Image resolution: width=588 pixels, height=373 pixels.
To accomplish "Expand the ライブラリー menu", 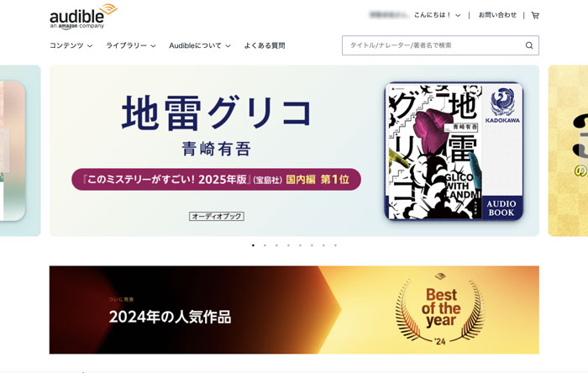I will [130, 45].
